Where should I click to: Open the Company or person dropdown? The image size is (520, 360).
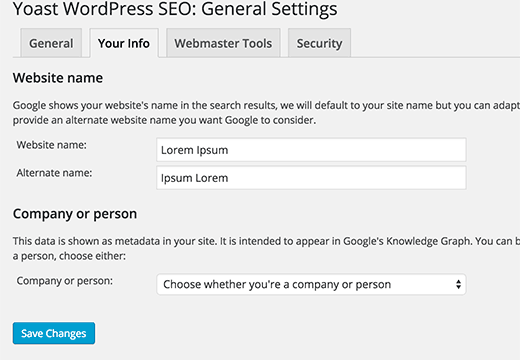[x=311, y=284]
